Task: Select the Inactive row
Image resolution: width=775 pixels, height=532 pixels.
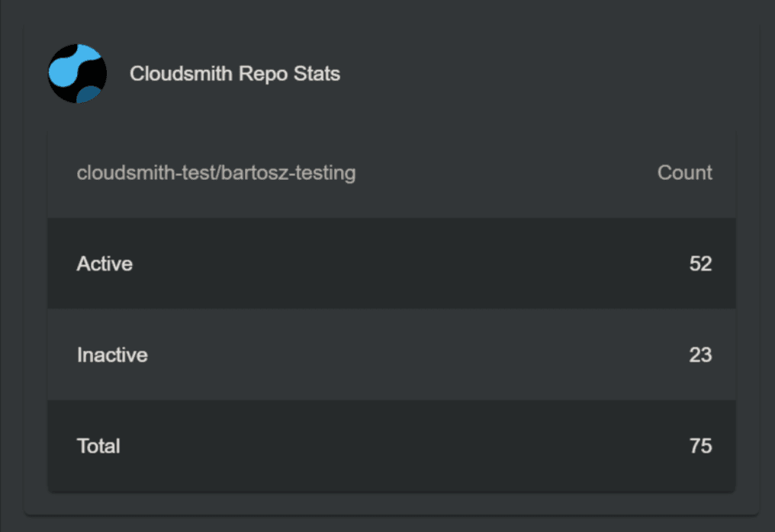Action: pos(391,355)
